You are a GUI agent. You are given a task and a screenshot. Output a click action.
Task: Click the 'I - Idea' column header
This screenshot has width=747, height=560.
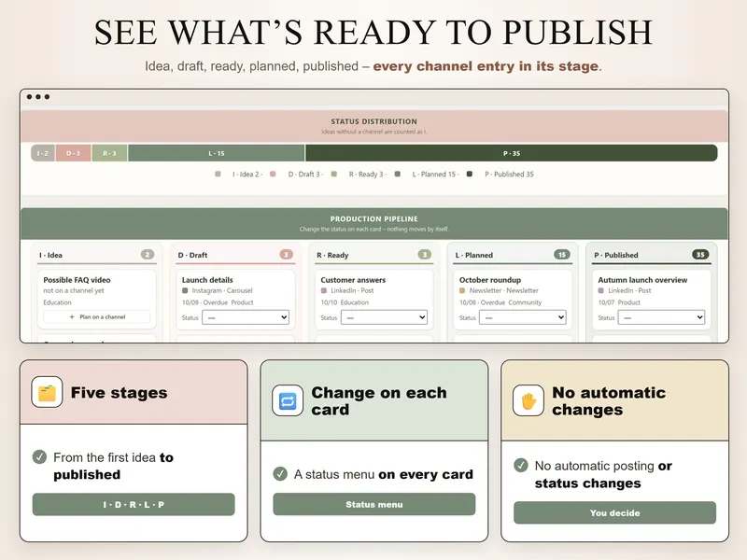[51, 255]
